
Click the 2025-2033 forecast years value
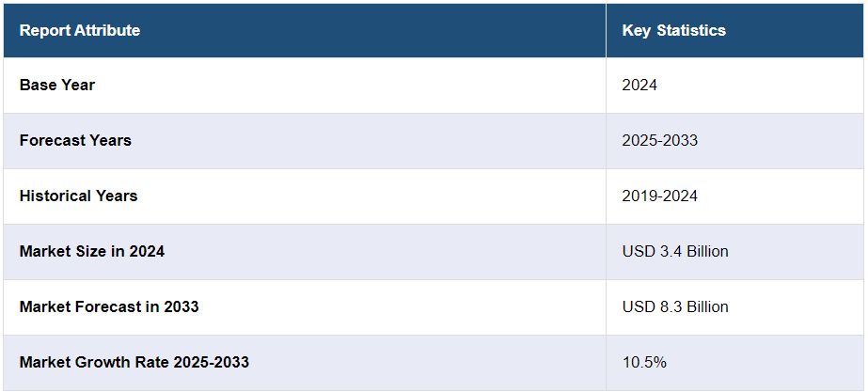[x=659, y=141]
